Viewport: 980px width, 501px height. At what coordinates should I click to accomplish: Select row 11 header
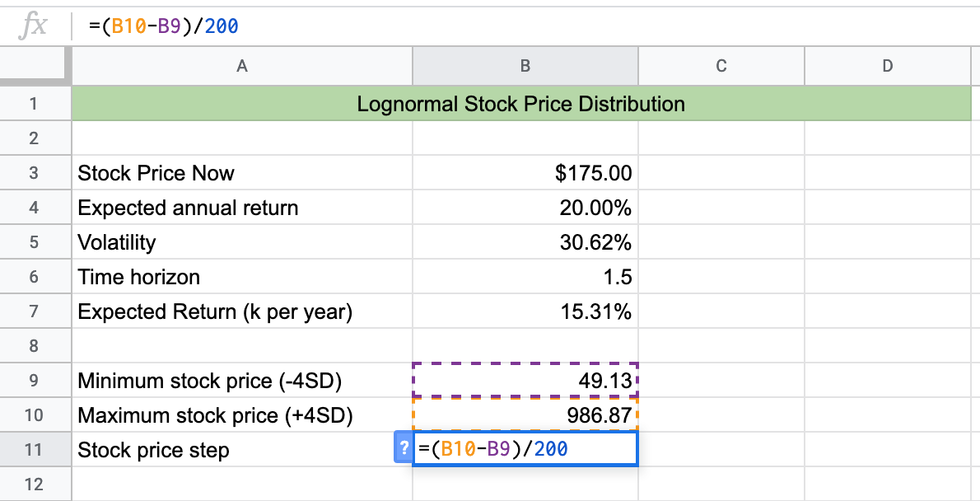pos(35,449)
